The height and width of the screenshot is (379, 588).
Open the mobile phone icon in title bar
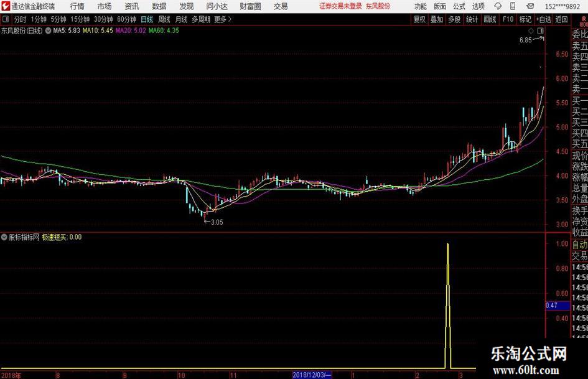tap(513, 6)
